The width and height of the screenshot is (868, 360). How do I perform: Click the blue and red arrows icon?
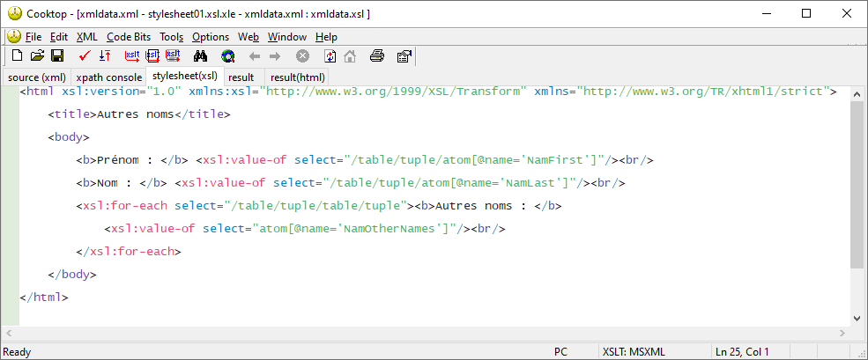pos(105,55)
